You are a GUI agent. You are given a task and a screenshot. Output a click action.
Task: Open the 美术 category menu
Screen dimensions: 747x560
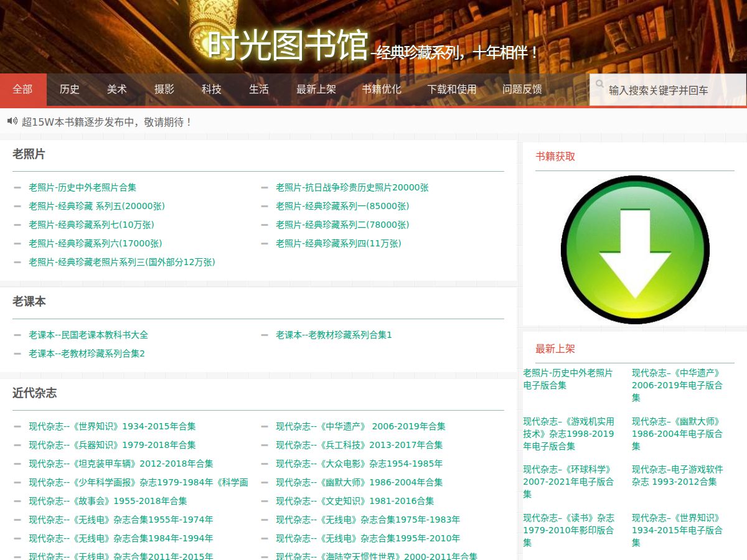point(117,90)
